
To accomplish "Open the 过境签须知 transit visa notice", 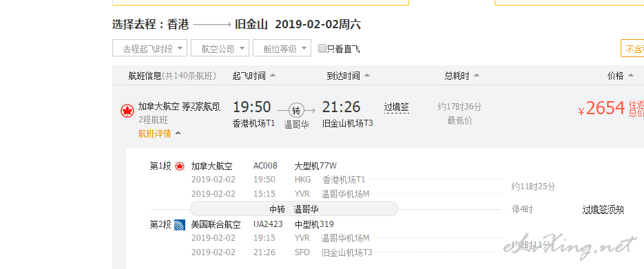I will click(603, 210).
